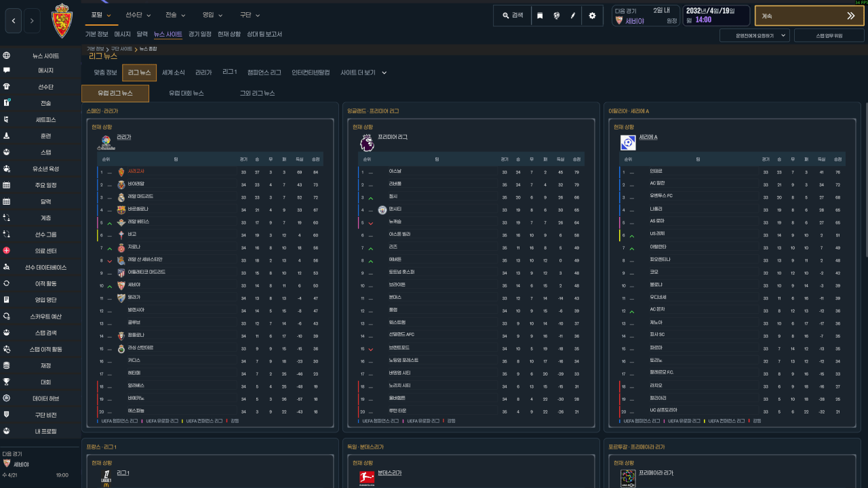Screen dimensions: 868x488
Task: Open 구단 비전 shield icon in sidebar
Action: [x=7, y=415]
